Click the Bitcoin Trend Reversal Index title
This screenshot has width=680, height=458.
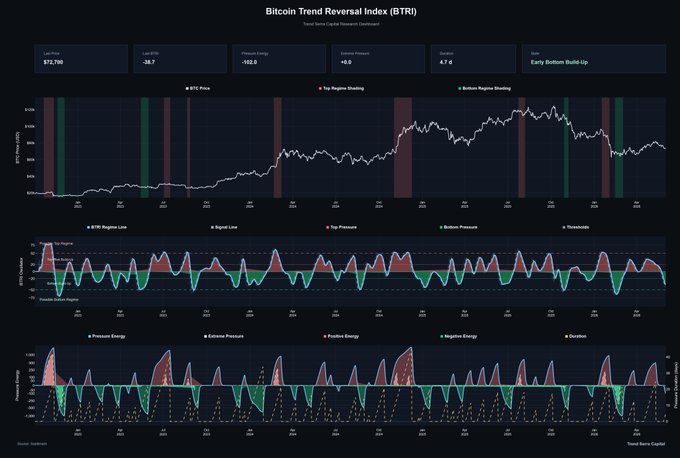click(341, 12)
